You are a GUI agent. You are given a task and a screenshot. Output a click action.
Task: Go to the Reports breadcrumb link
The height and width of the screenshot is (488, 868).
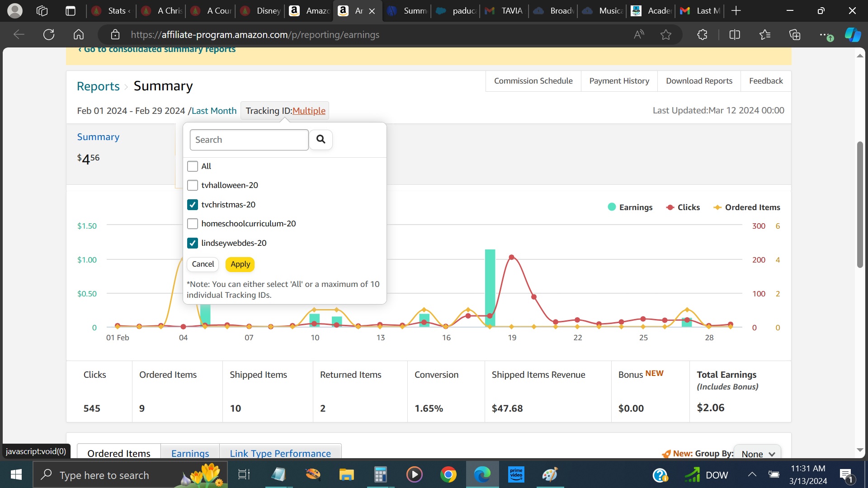tap(98, 86)
